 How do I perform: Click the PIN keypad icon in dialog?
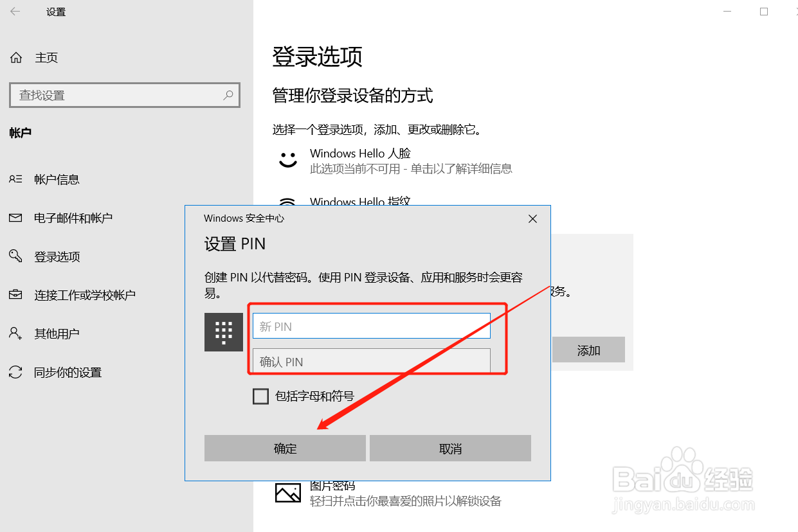[x=223, y=332]
